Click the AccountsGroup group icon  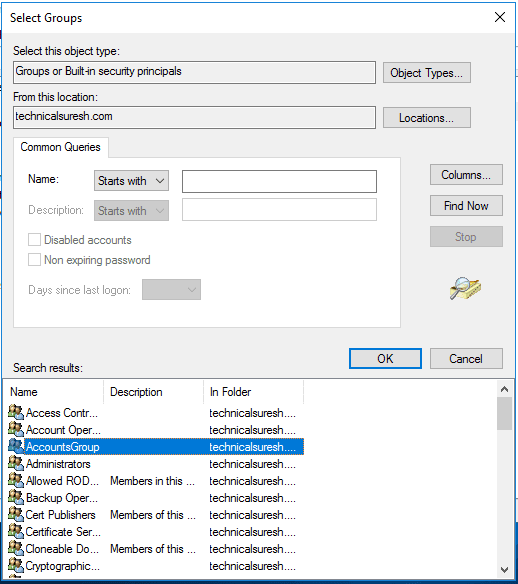pos(16,446)
